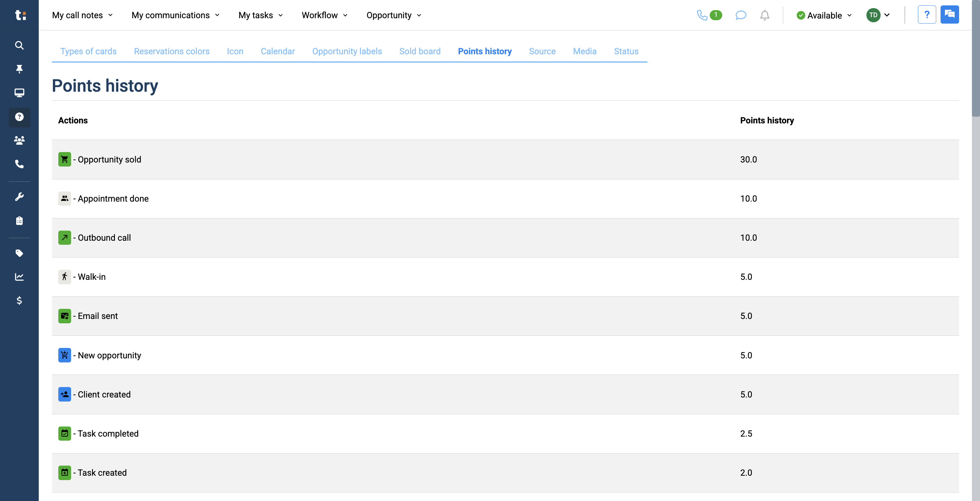Open the blue chat messages button
Image resolution: width=980 pixels, height=501 pixels.
pyautogui.click(x=950, y=14)
